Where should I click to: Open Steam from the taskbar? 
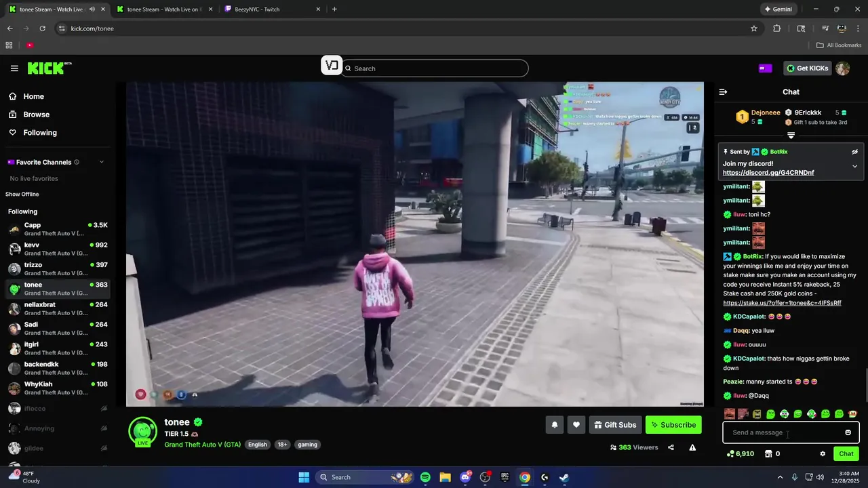point(564,477)
